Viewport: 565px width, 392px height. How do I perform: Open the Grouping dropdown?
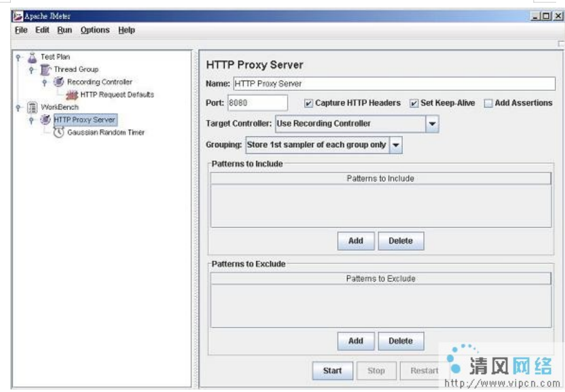click(x=395, y=145)
